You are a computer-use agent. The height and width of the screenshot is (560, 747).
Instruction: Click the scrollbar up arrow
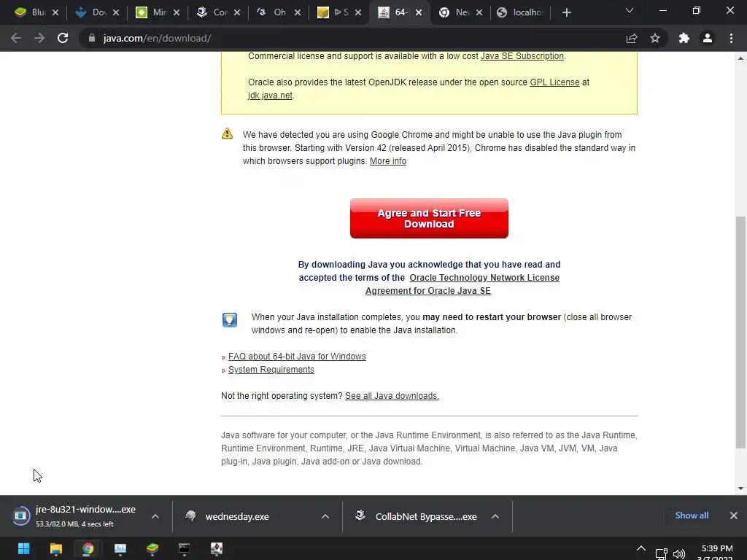(x=740, y=58)
